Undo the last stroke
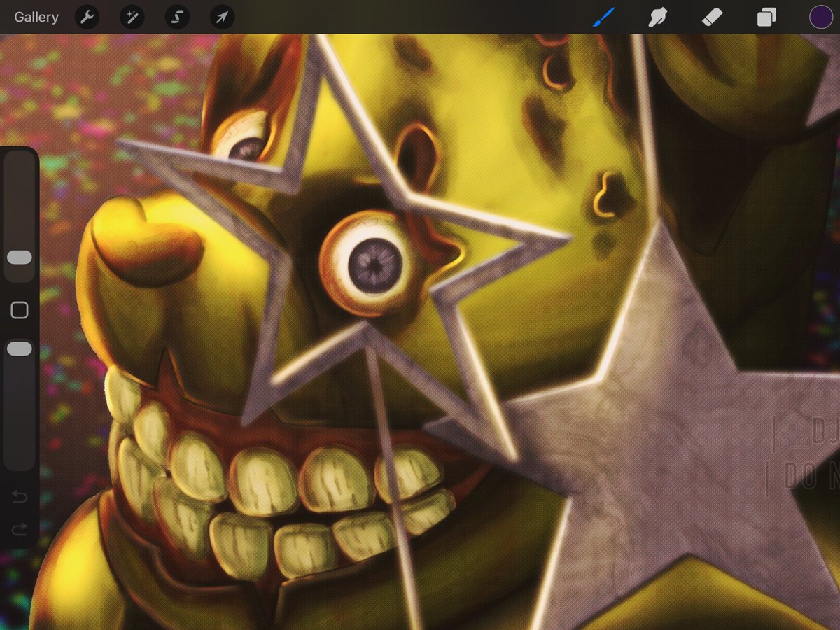Image resolution: width=840 pixels, height=630 pixels. click(x=20, y=497)
